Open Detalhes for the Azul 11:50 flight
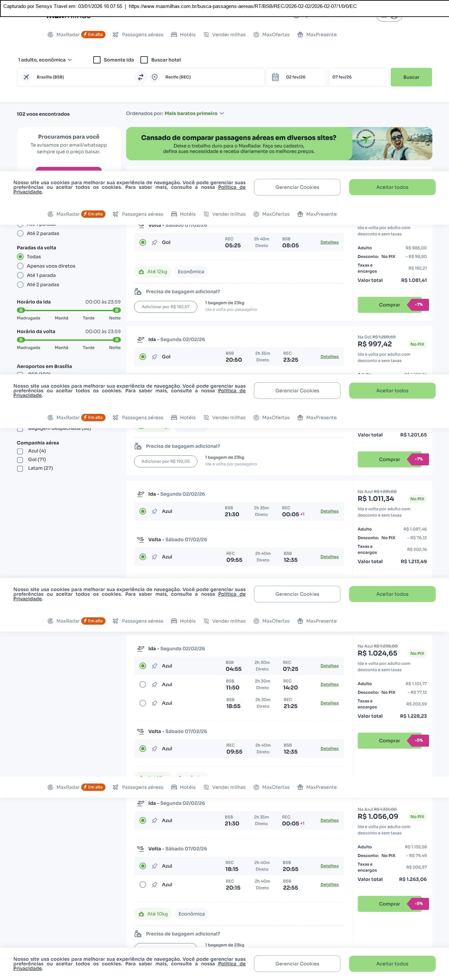 coord(330,685)
